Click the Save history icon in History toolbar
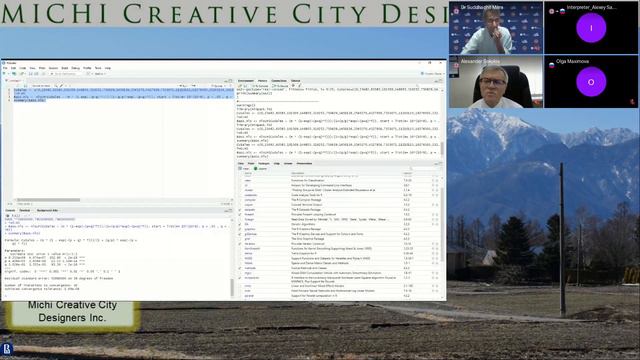This screenshot has height=360, width=640. [245, 86]
